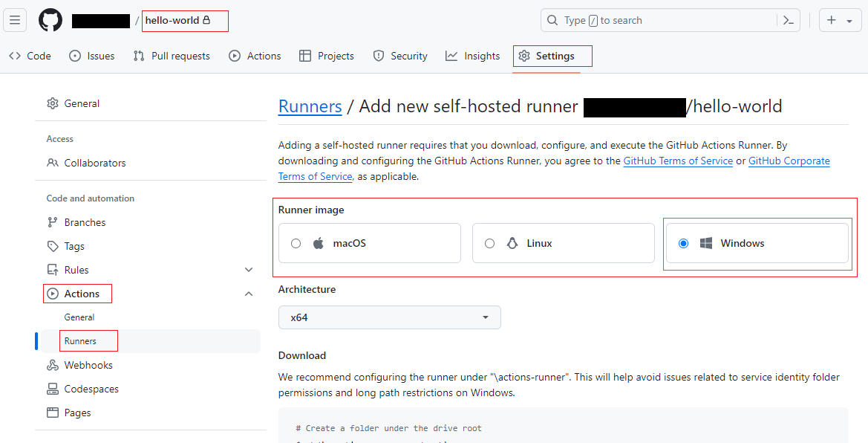This screenshot has width=868, height=443.
Task: Click the Pages sidebar icon
Action: (x=53, y=412)
